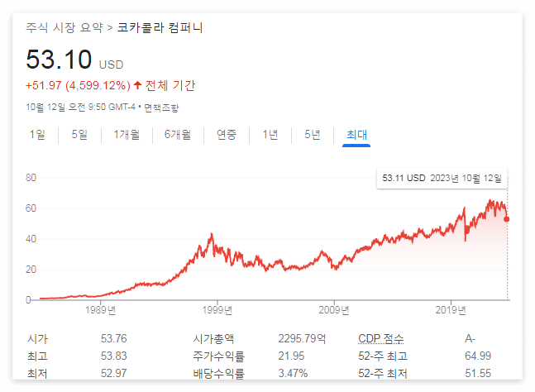This screenshot has width=535, height=392.
Task: Click the 60 y-axis label
Action: click(31, 208)
